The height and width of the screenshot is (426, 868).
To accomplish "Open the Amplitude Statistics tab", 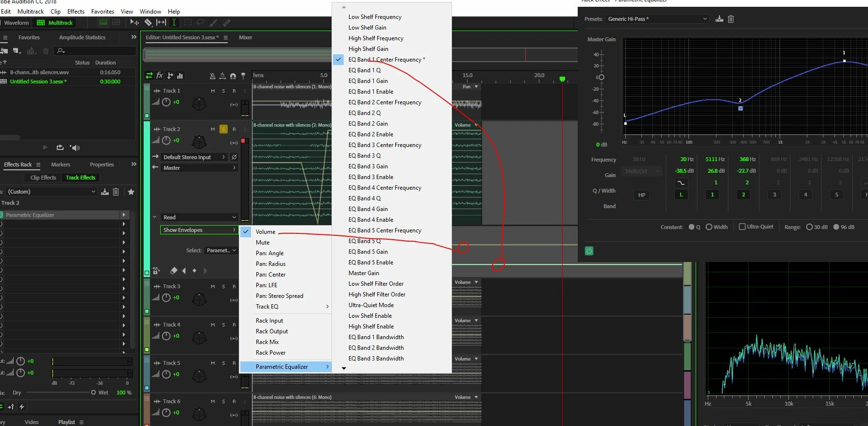I will 82,37.
